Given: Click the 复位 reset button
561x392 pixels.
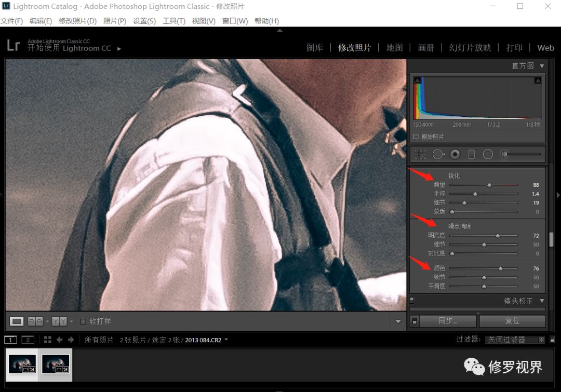Looking at the screenshot, I should point(512,321).
